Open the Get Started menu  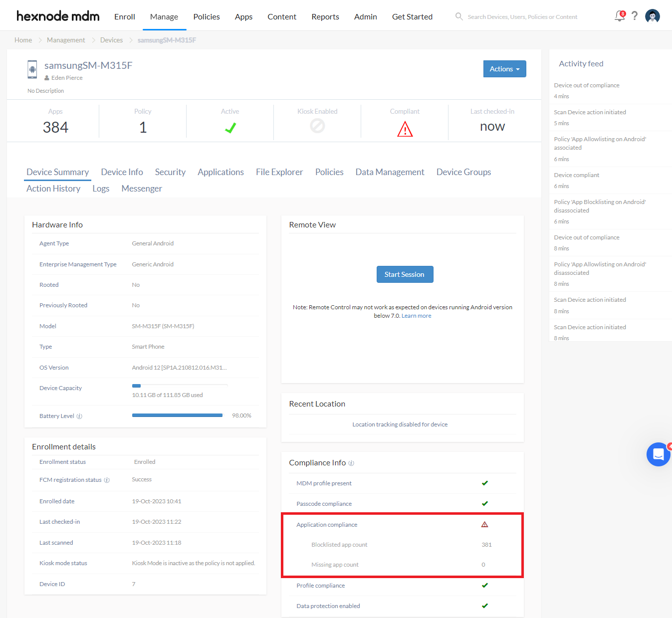(412, 16)
